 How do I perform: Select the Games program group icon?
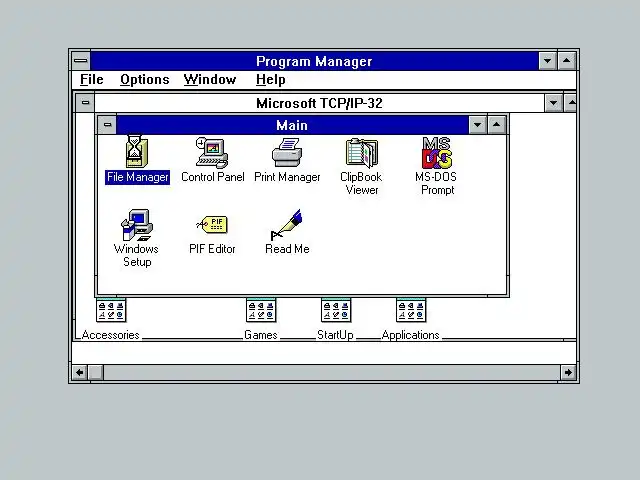(261, 310)
